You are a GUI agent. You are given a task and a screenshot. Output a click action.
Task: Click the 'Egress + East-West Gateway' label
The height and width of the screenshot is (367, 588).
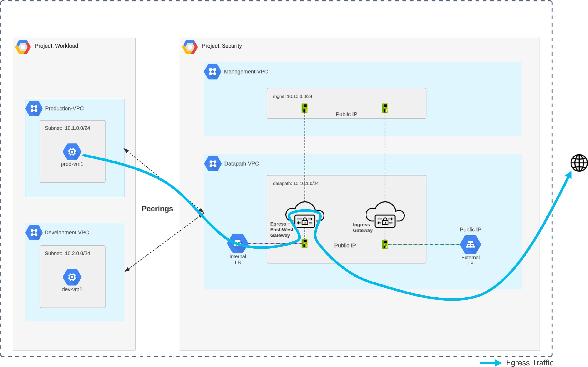[282, 230]
